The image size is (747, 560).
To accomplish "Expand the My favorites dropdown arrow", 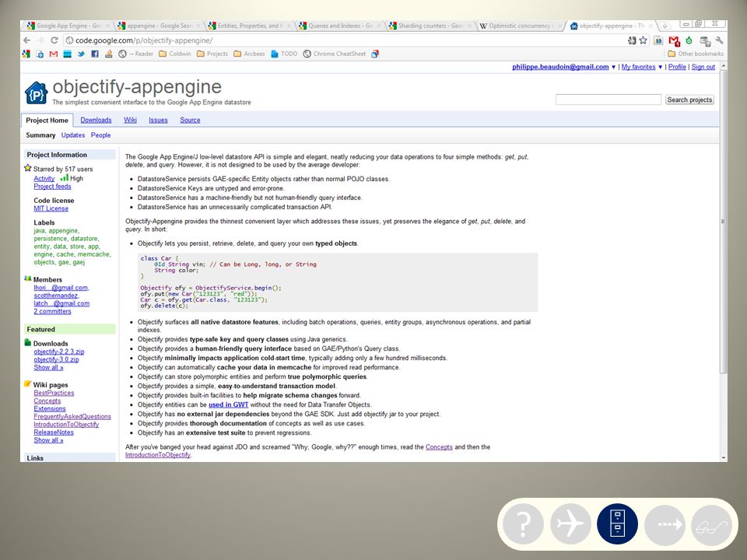I will tap(661, 67).
